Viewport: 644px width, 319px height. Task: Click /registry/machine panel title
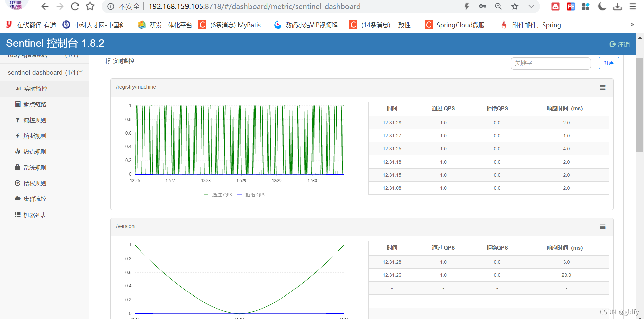(x=136, y=87)
